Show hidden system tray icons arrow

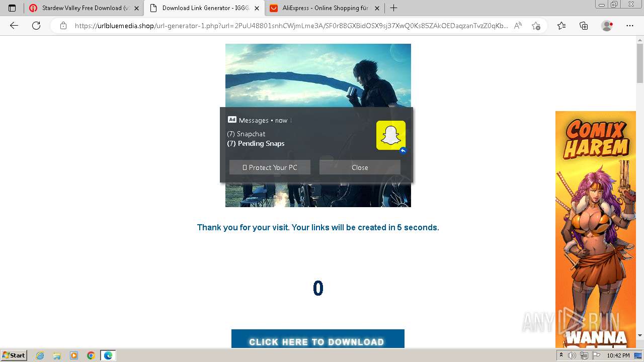pos(561,355)
